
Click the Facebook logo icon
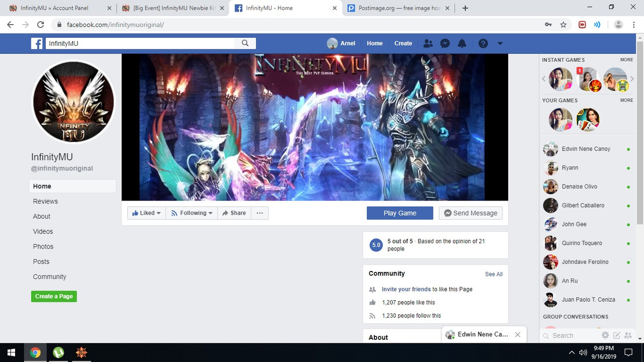(x=37, y=44)
